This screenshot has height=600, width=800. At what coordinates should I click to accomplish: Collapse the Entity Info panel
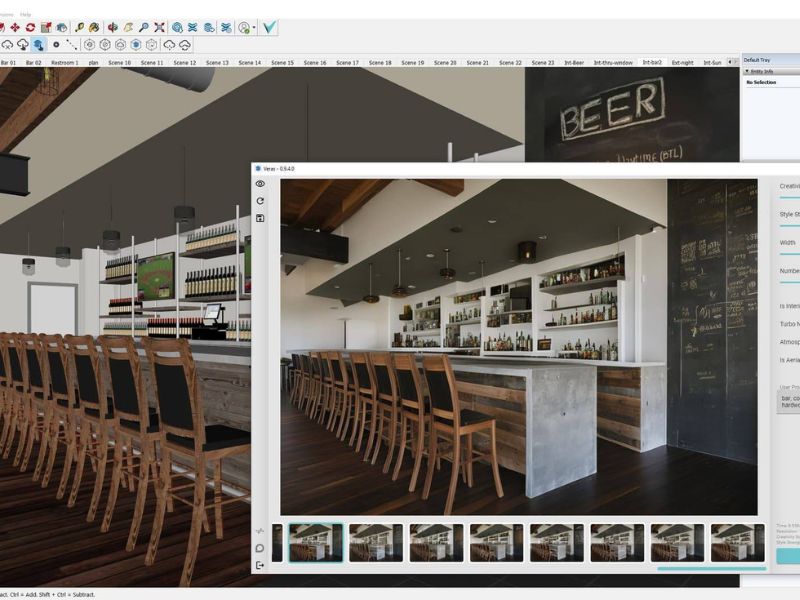[x=747, y=71]
